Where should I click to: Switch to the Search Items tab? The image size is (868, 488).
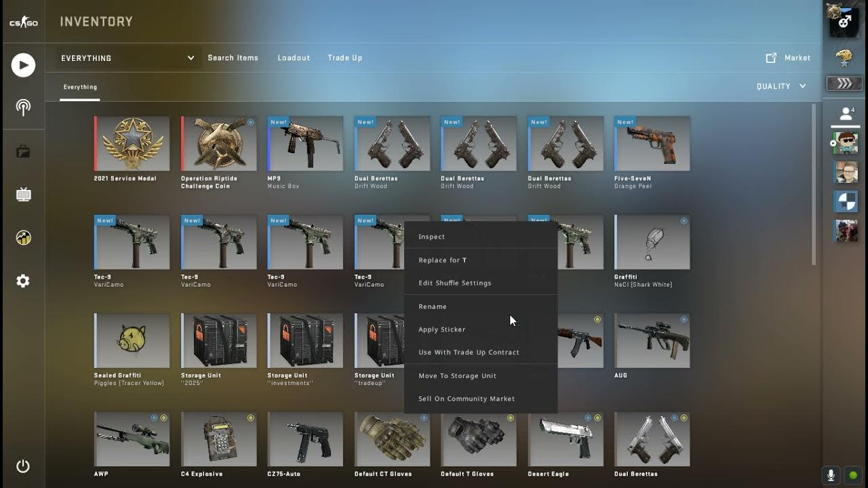pyautogui.click(x=233, y=58)
